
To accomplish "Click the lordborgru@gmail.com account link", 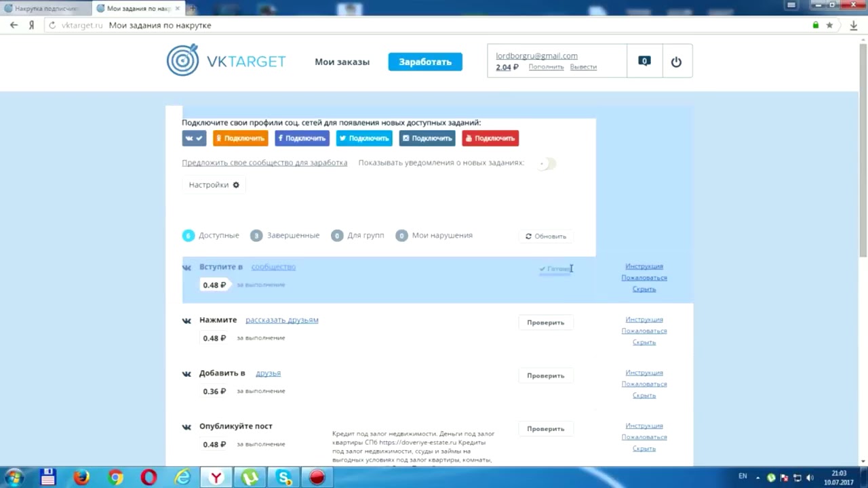I will click(536, 56).
